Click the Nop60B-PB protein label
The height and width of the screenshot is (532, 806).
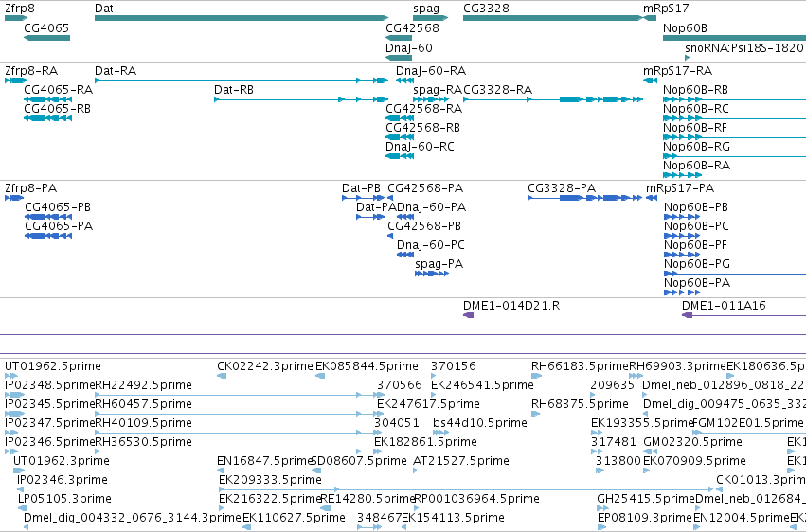pyautogui.click(x=696, y=207)
